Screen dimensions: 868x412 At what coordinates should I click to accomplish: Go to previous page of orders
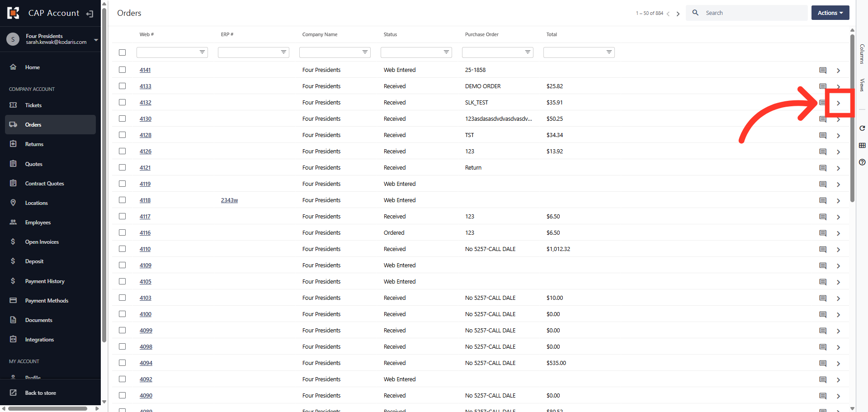pos(668,14)
